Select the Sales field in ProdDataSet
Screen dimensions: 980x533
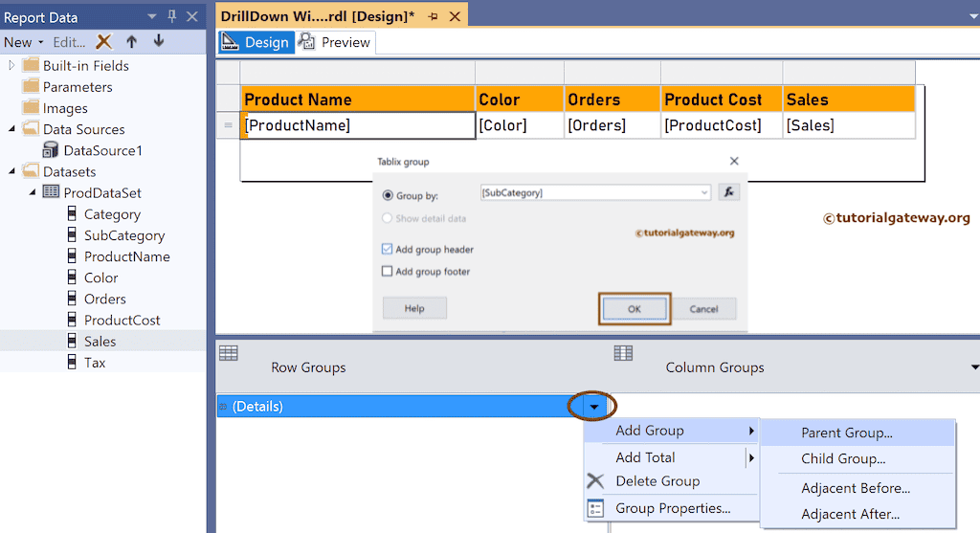pos(100,341)
